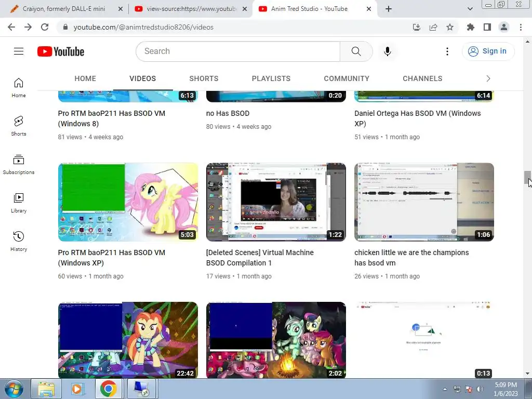532x399 pixels.
Task: Open Pro RTM baoP211 Windows 8 video title
Action: (112, 118)
